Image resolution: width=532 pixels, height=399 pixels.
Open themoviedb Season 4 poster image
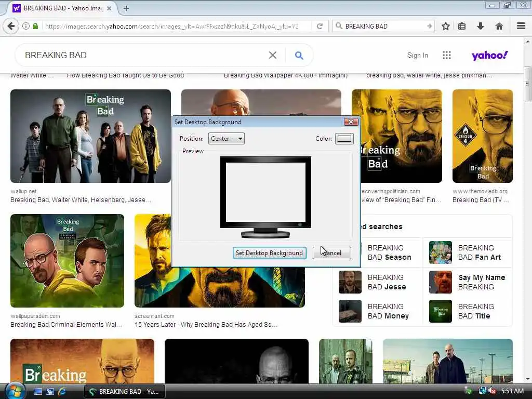483,136
